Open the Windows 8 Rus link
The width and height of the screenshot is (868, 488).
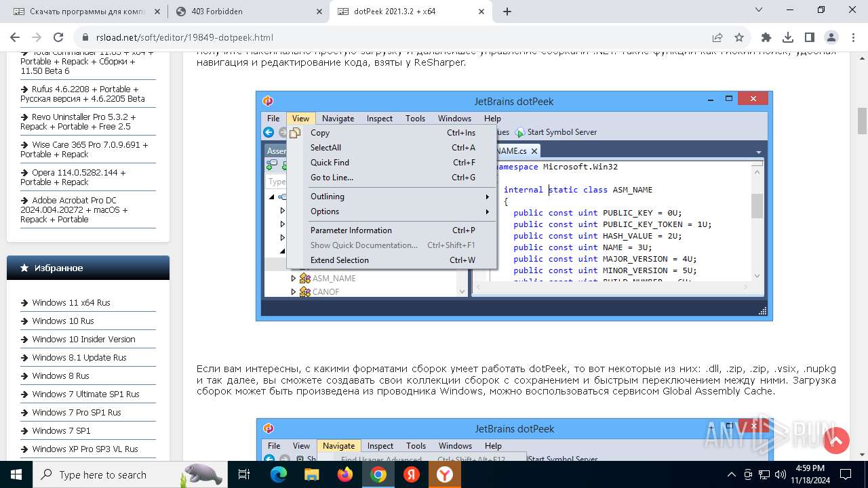pos(60,375)
